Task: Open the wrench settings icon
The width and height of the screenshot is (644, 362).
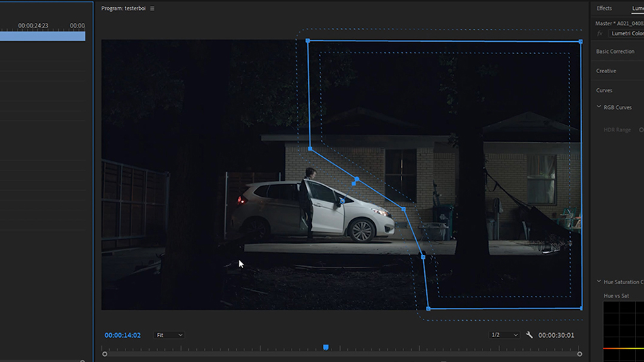Action: (529, 335)
